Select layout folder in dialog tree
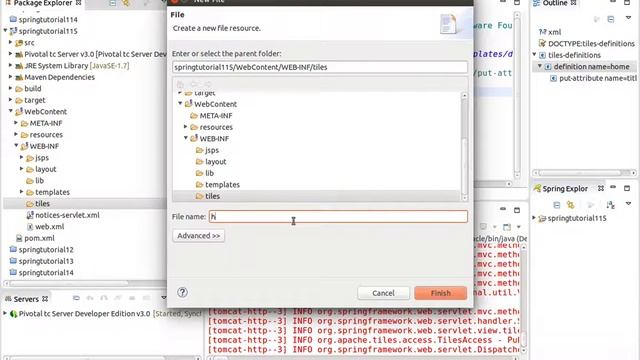The height and width of the screenshot is (360, 640). pyautogui.click(x=215, y=162)
